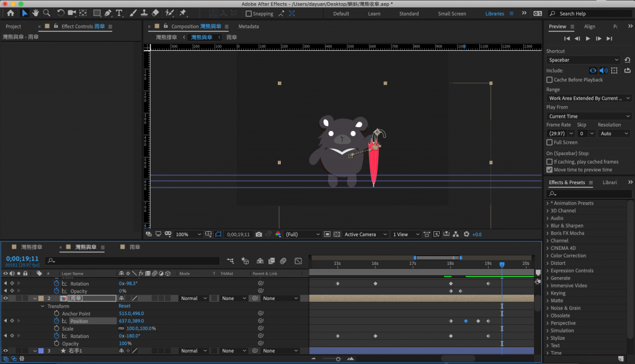Play the preview
The width and height of the screenshot is (635, 364).
click(x=588, y=38)
